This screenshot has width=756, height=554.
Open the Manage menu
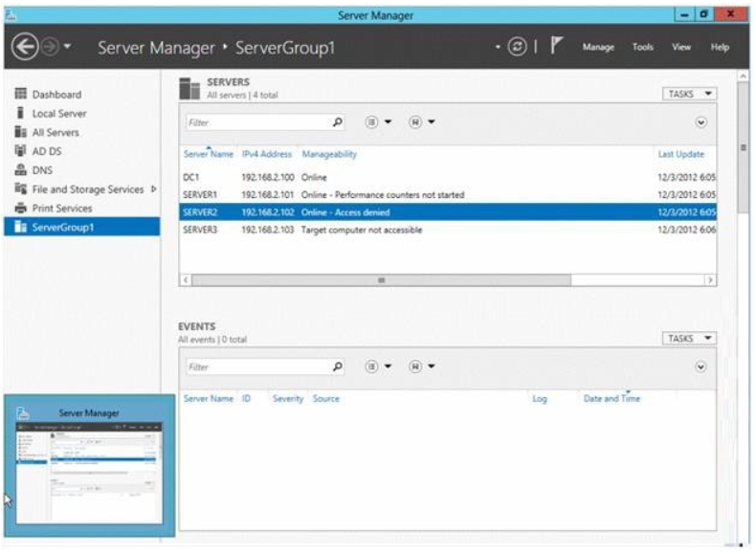point(598,47)
